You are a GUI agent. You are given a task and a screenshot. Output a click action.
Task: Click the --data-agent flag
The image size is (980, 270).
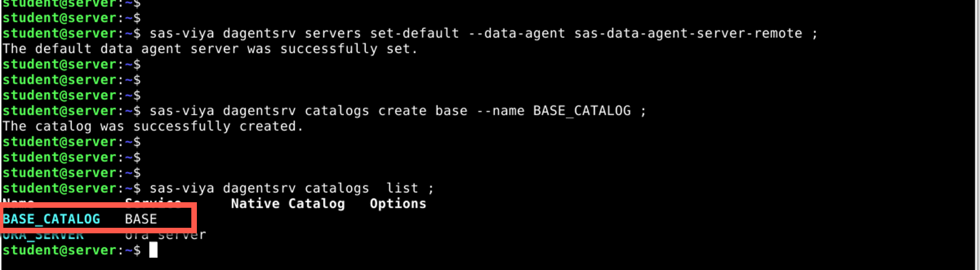pyautogui.click(x=517, y=33)
